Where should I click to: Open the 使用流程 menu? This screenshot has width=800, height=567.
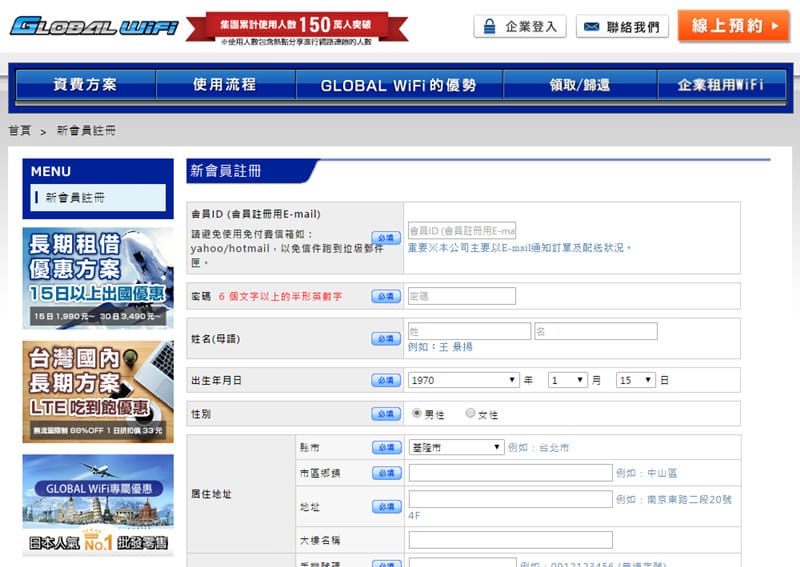coord(225,85)
